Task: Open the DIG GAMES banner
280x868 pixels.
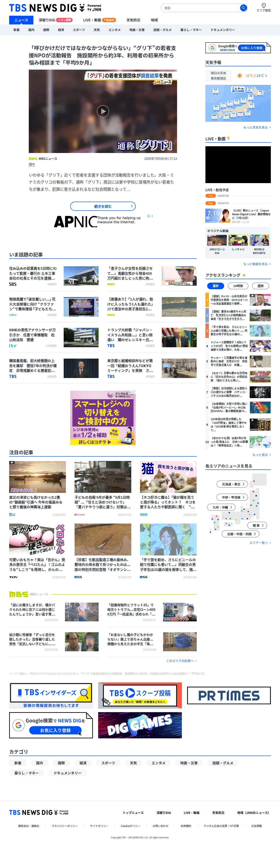Action: coord(140,725)
